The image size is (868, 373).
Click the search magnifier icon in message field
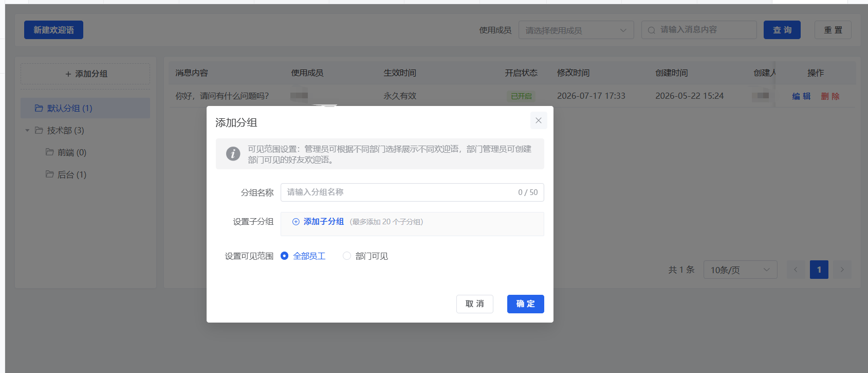pos(651,30)
